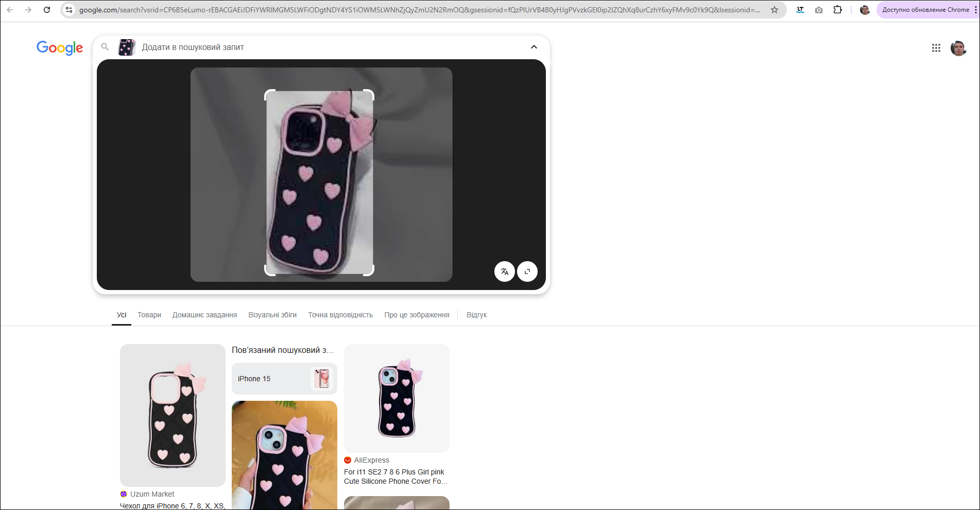Open the Uzum Market phone case result
The height and width of the screenshot is (510, 980).
[173, 415]
